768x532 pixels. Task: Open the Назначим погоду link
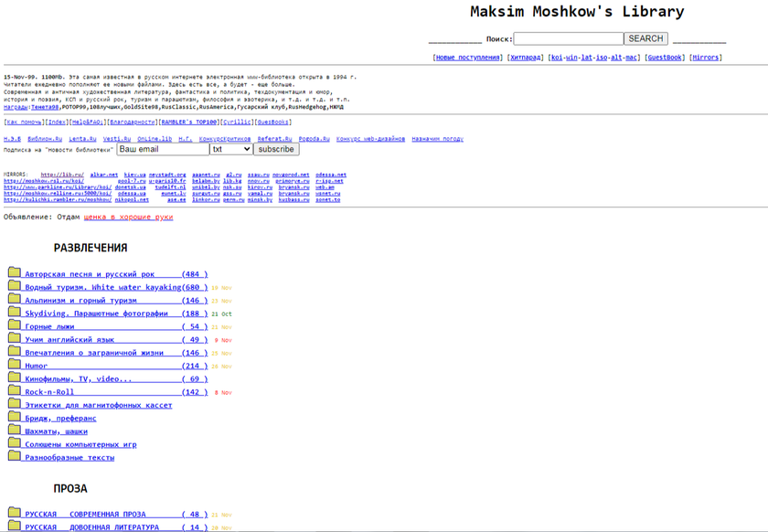(x=437, y=139)
